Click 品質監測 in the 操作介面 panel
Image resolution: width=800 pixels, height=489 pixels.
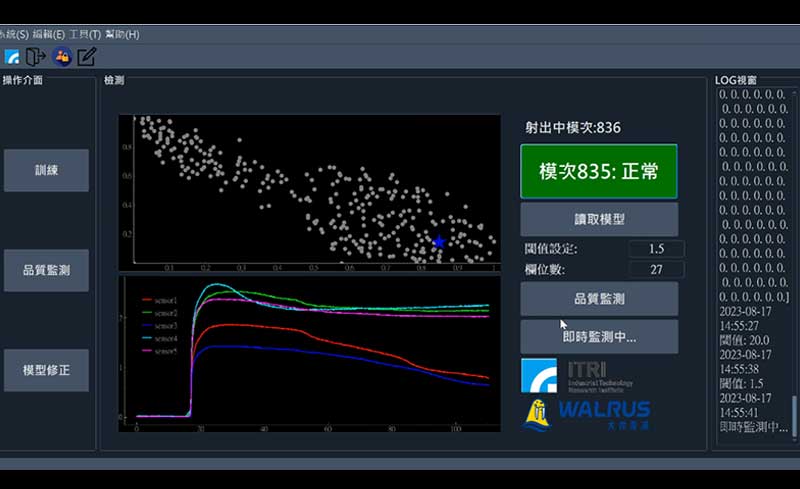[46, 271]
